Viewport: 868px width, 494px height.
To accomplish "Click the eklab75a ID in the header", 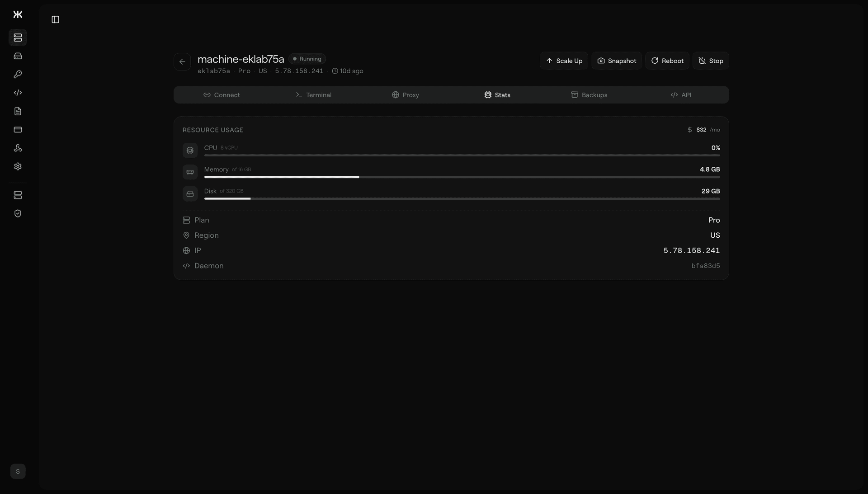I will [x=214, y=71].
